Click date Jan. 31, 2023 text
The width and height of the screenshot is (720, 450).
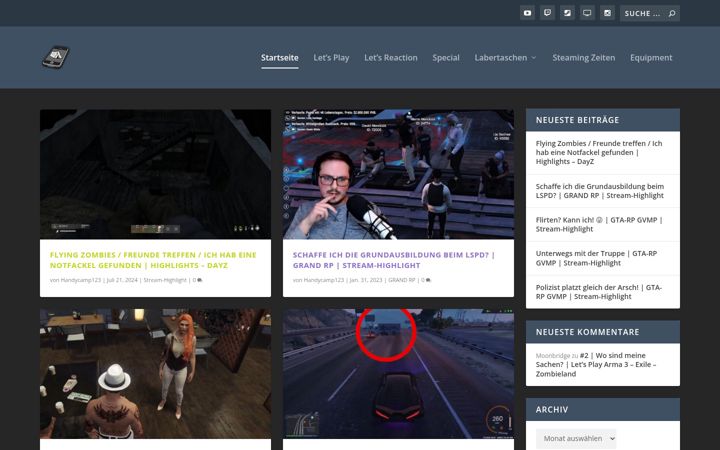point(366,280)
